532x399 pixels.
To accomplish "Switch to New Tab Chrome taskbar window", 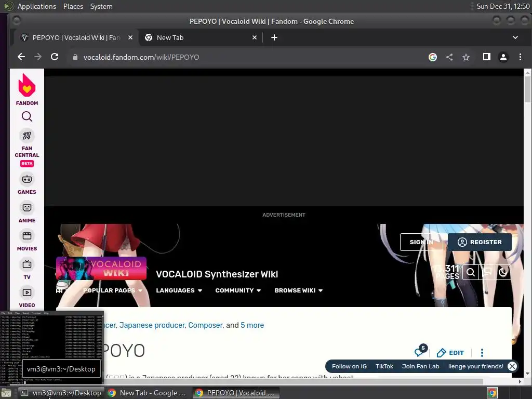I will [x=147, y=393].
